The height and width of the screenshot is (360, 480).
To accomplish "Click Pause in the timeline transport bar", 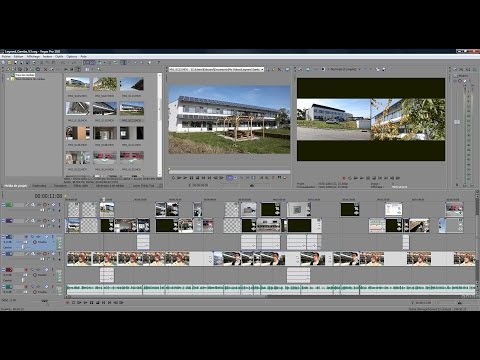I will pos(91,302).
